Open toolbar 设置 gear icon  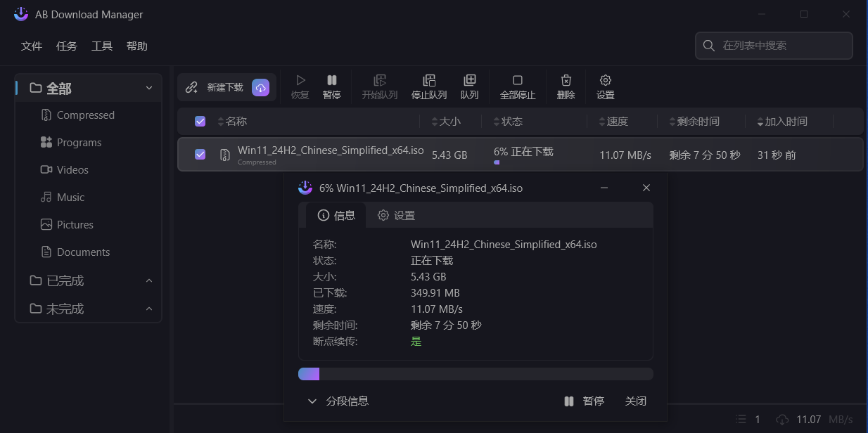click(x=606, y=80)
